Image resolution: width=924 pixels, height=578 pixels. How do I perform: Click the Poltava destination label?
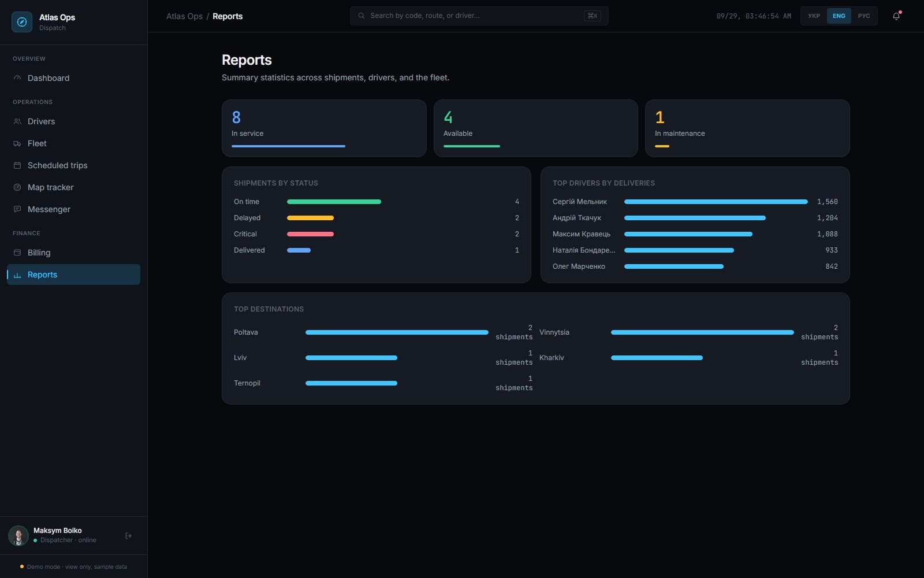(x=245, y=332)
